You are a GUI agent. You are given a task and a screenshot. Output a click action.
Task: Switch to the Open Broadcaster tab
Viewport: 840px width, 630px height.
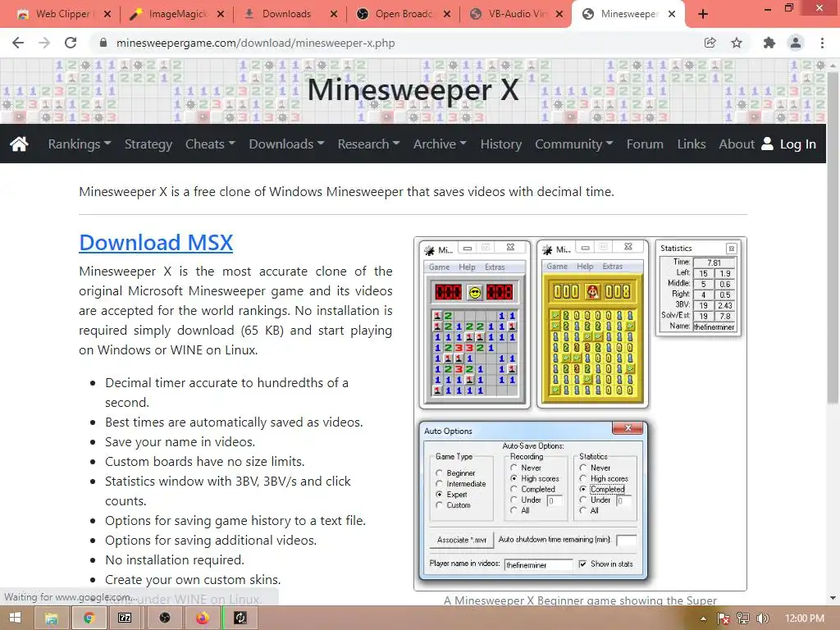click(x=403, y=15)
